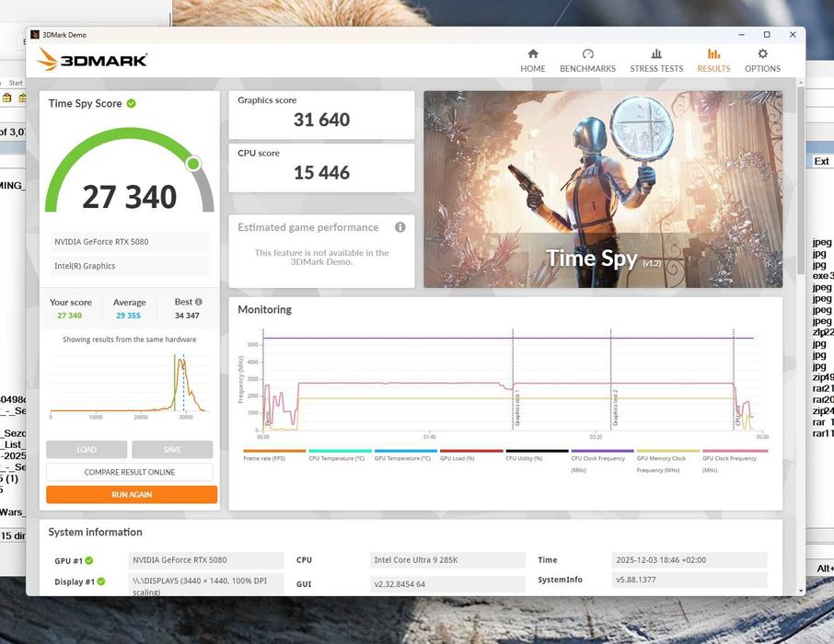834x644 pixels.
Task: Click the GUI version v2.32.8454 64
Action: (x=447, y=584)
